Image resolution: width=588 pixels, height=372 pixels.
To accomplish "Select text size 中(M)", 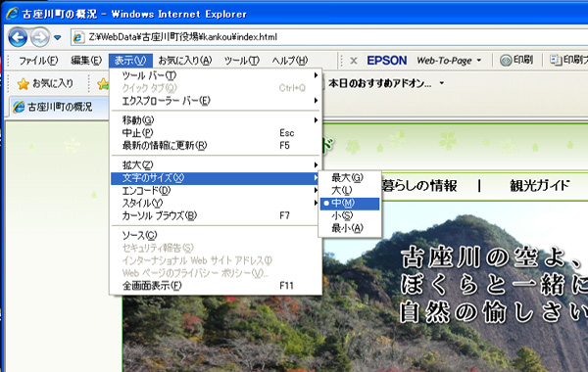I will 350,203.
